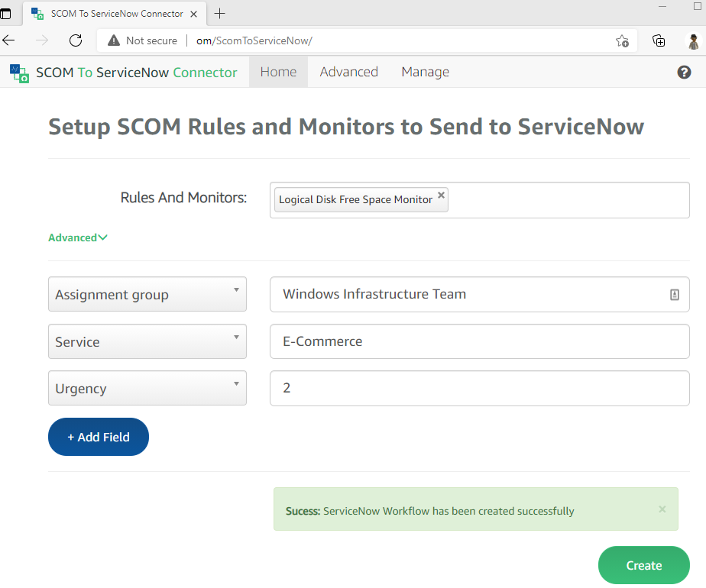Click the SCOM To ServiceNow Connector brand title
Image resolution: width=706 pixels, height=588 pixels.
coord(137,73)
